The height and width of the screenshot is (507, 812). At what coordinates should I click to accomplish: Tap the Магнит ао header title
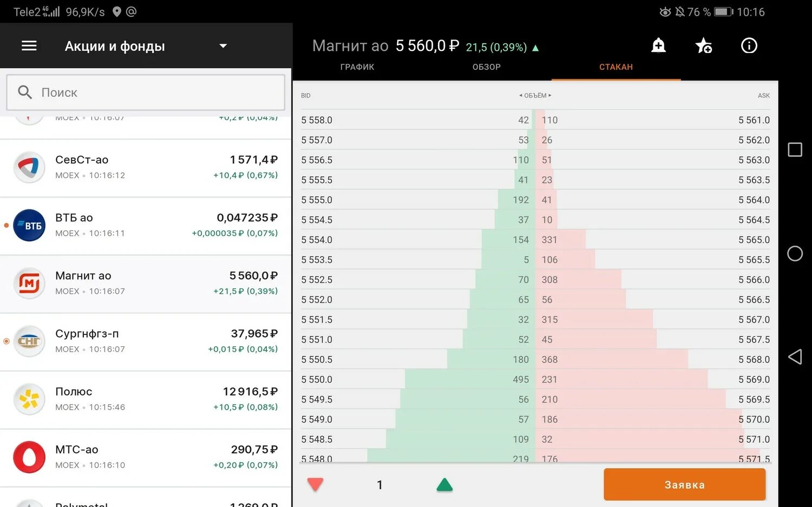pos(350,46)
